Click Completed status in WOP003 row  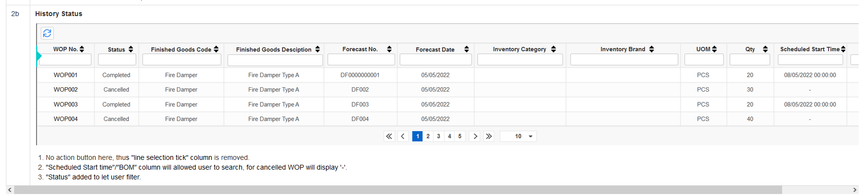point(116,104)
